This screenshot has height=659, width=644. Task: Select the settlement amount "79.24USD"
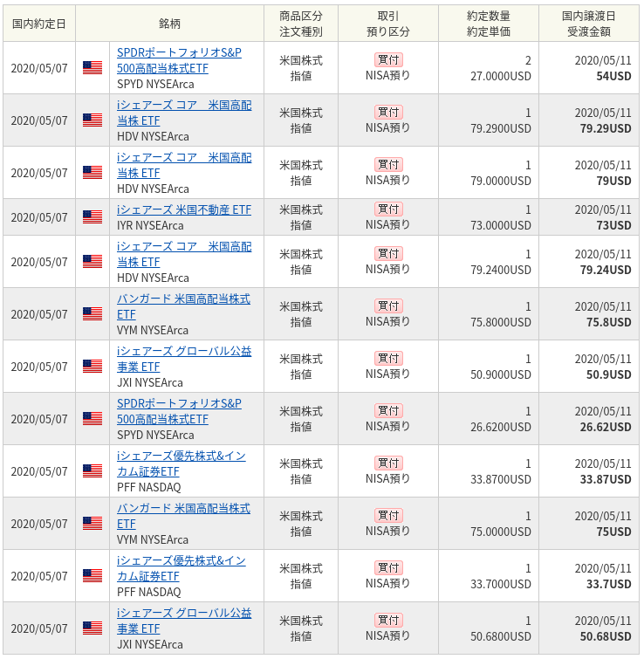606,270
